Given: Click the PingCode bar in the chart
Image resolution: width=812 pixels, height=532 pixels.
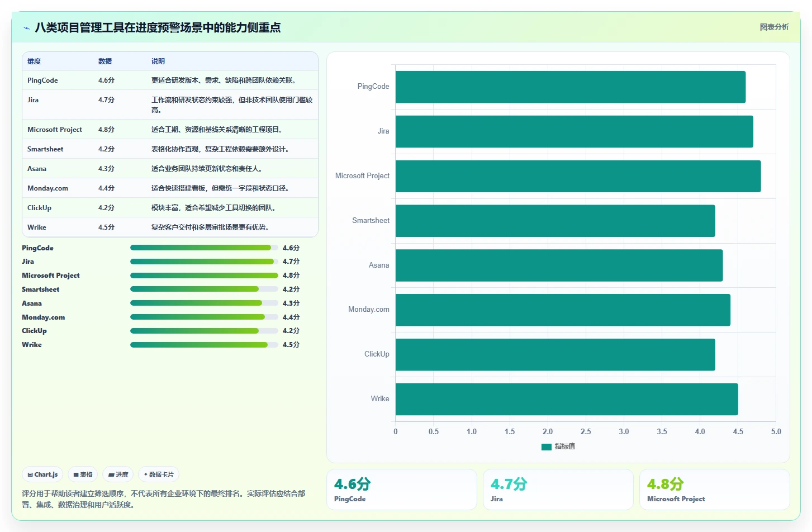Looking at the screenshot, I should pyautogui.click(x=571, y=87).
